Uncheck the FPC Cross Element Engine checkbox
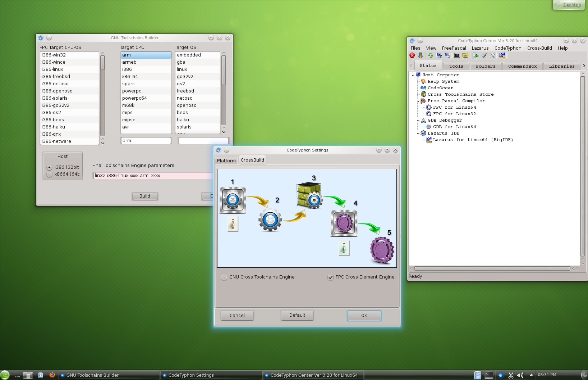Viewport: 588px width, 380px height. pos(330,277)
